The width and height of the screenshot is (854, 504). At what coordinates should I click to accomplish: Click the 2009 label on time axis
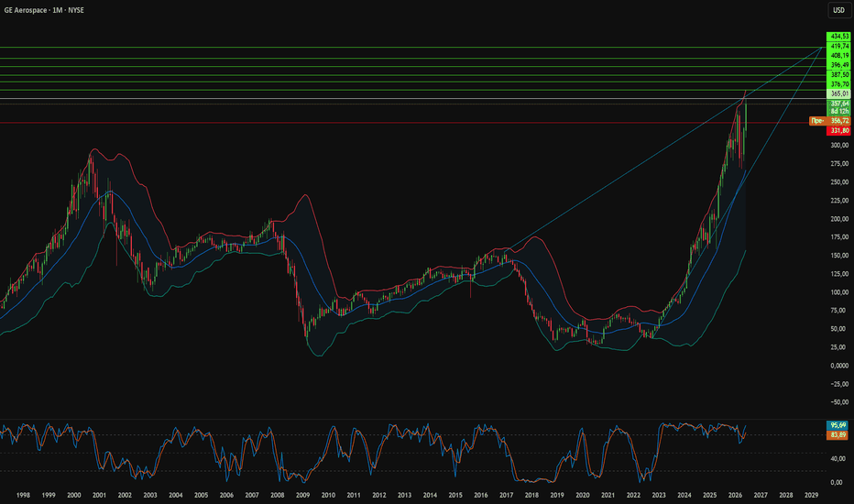tap(302, 495)
